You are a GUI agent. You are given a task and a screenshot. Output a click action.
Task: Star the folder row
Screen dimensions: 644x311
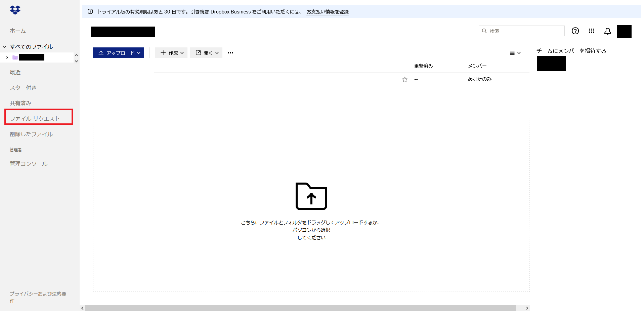(x=404, y=79)
